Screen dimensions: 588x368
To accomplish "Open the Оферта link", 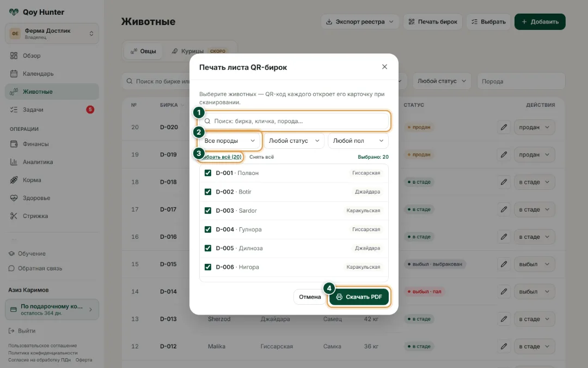I will (84, 360).
